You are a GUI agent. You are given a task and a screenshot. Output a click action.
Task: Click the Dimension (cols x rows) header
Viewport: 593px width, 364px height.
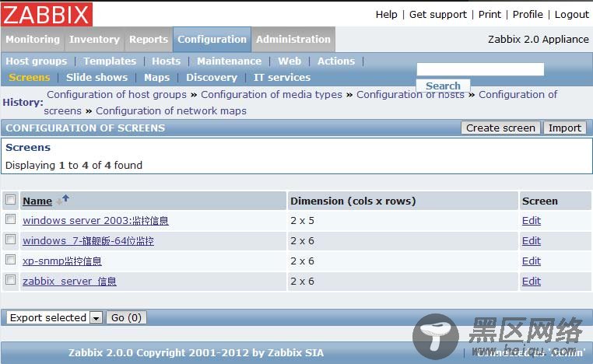353,201
